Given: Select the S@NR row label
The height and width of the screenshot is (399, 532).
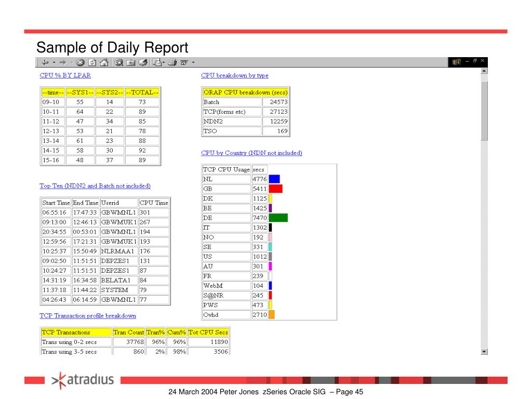Looking at the screenshot, I should pyautogui.click(x=227, y=296).
